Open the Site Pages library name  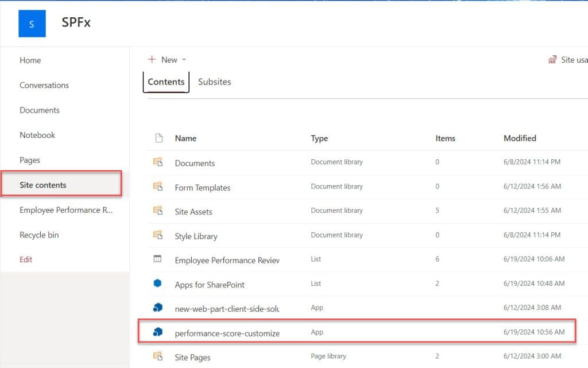(x=193, y=358)
